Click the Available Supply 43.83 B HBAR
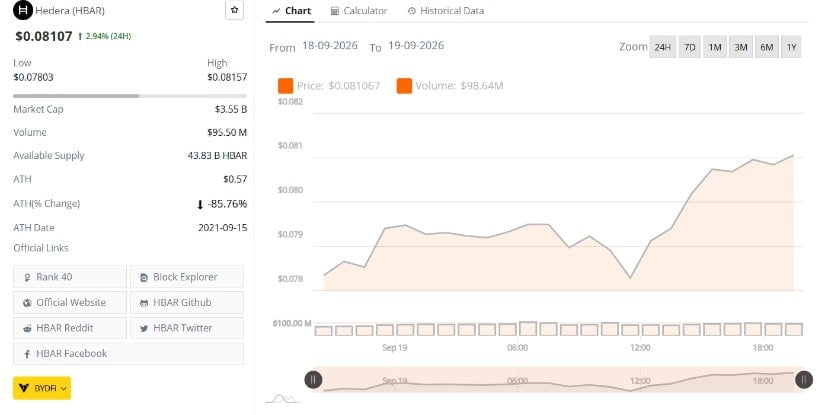Screen dimensions: 825x415 coord(217,156)
